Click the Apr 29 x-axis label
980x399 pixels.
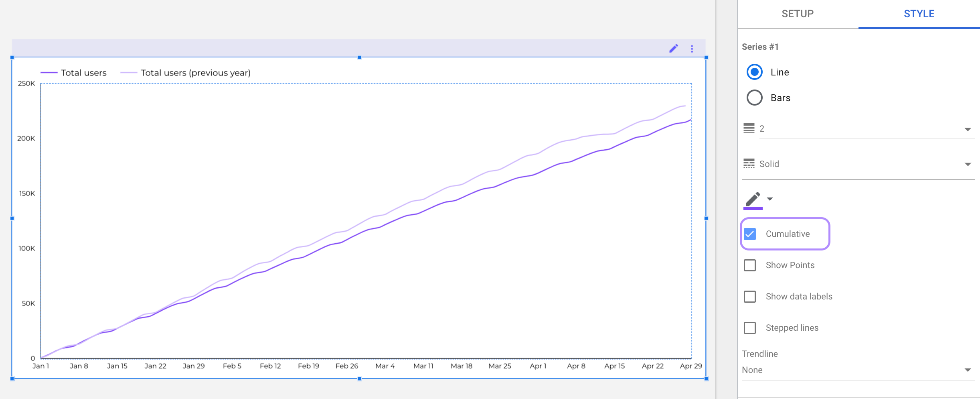point(691,366)
